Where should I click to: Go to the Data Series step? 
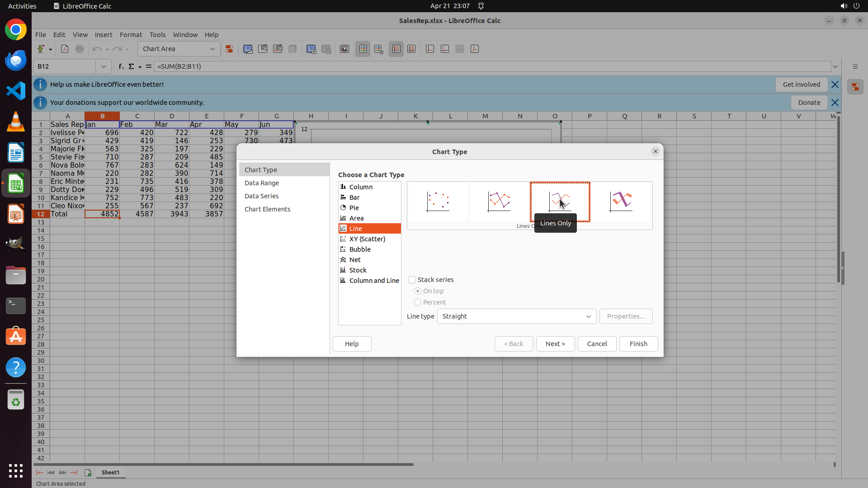click(x=261, y=196)
